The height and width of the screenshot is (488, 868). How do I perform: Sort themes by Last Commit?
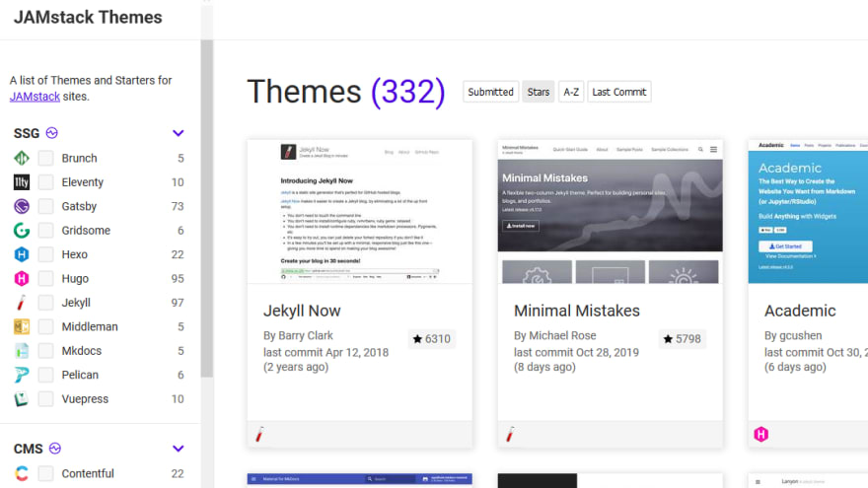(618, 92)
